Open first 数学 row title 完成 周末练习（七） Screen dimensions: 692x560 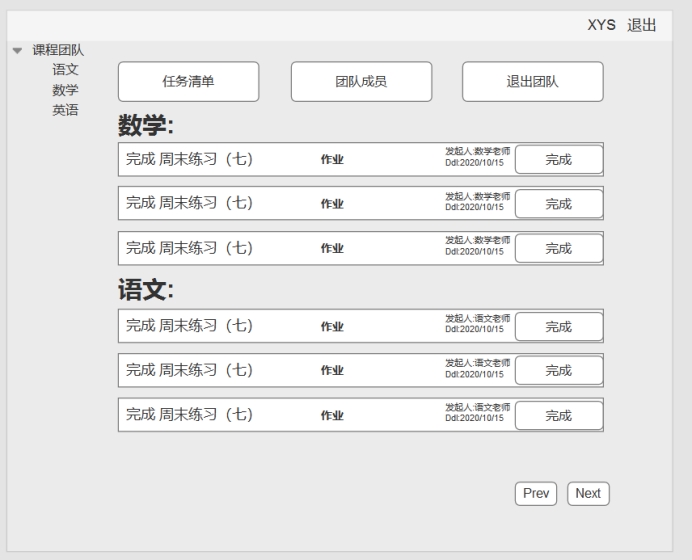point(189,159)
